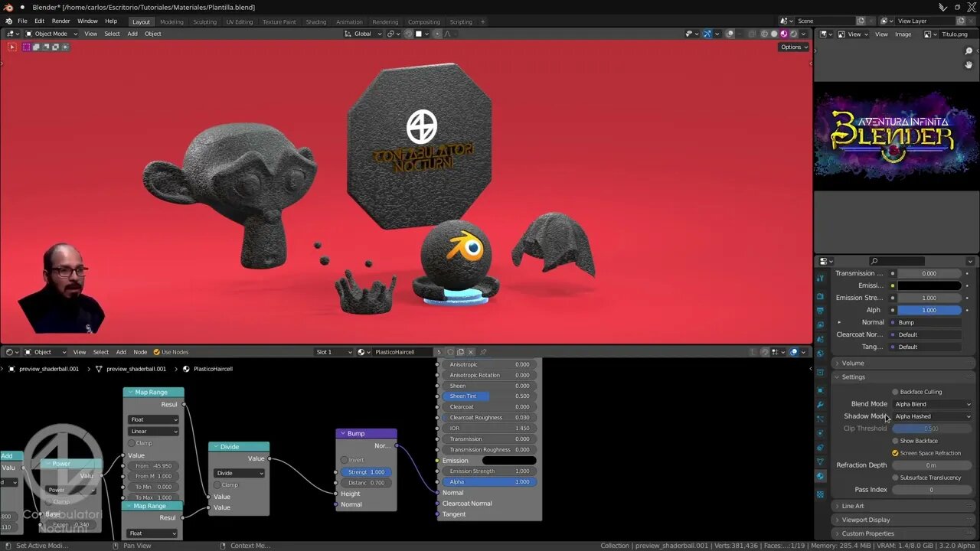Open the Modifiers wrench properties tab

pos(821,404)
